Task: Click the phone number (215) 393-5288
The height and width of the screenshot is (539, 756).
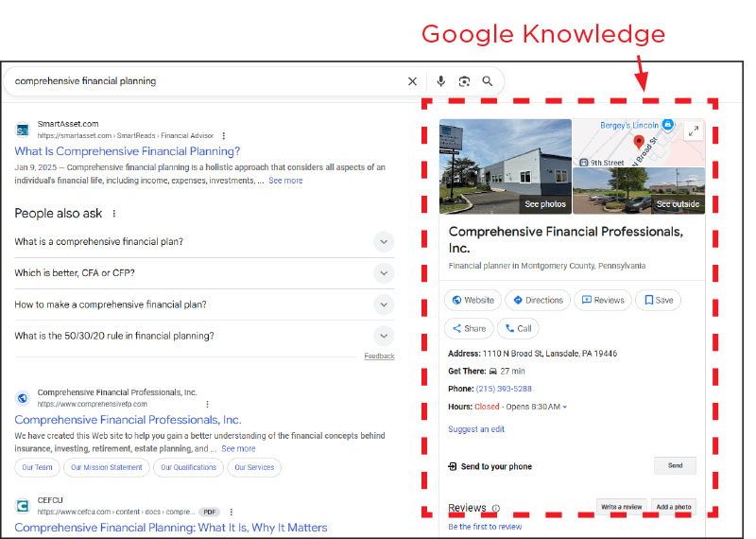Action: pyautogui.click(x=504, y=389)
